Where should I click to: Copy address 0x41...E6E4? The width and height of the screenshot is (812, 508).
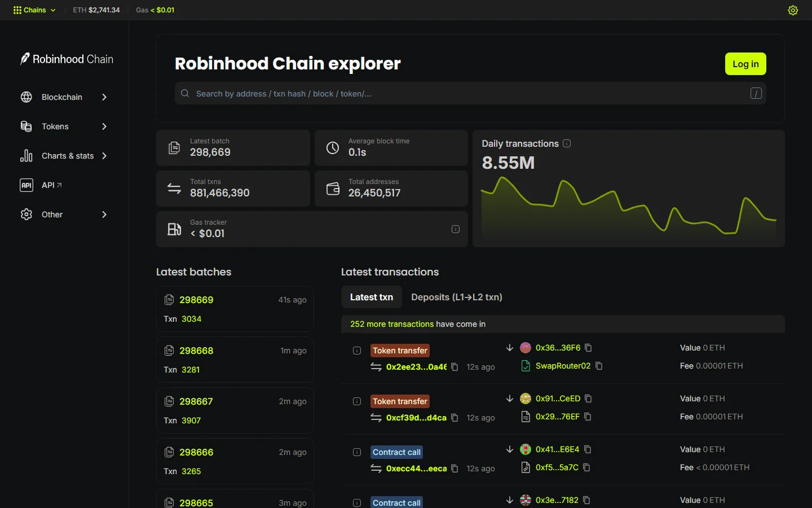(588, 449)
